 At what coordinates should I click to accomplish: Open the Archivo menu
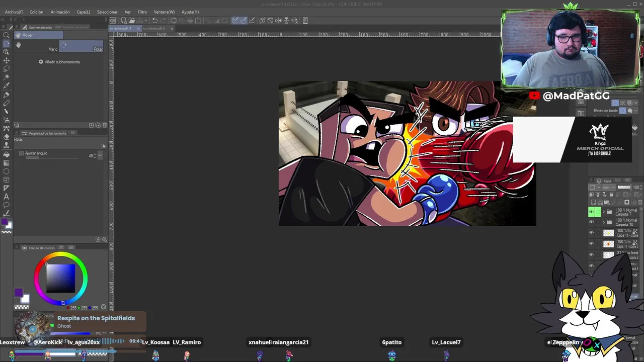click(14, 12)
